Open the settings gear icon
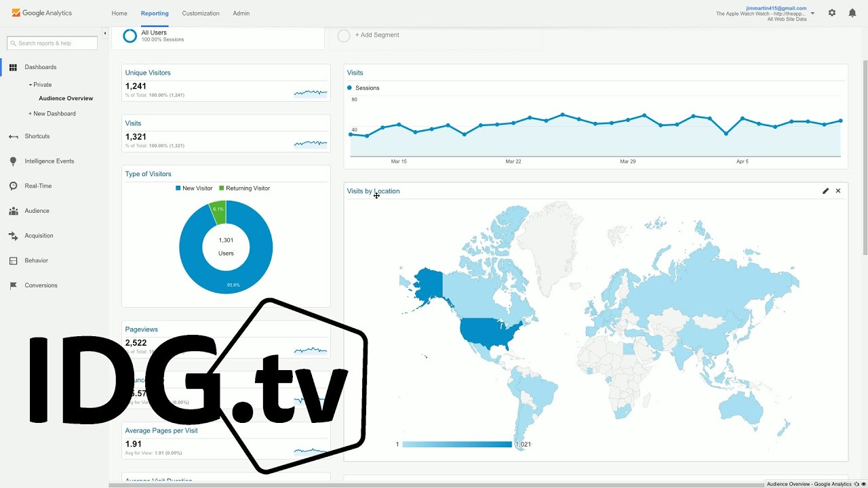Viewport: 868px width, 488px height. coord(832,13)
